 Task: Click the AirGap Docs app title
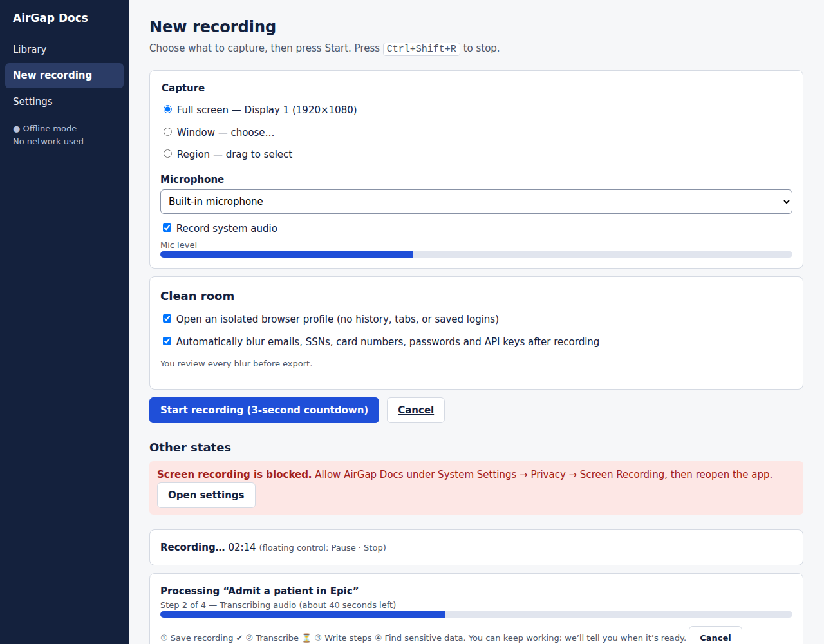pyautogui.click(x=50, y=18)
